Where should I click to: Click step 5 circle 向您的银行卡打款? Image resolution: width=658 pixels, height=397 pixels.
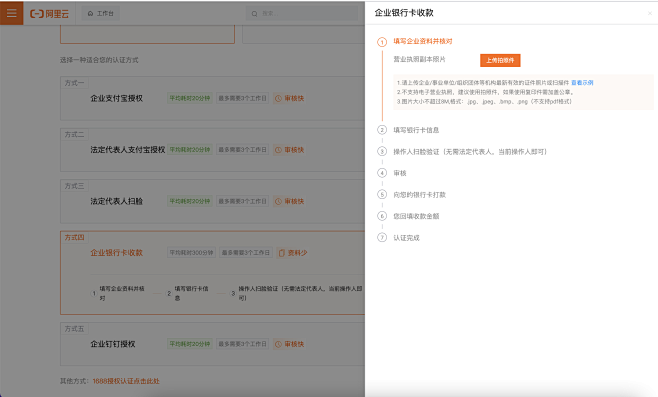tap(382, 194)
